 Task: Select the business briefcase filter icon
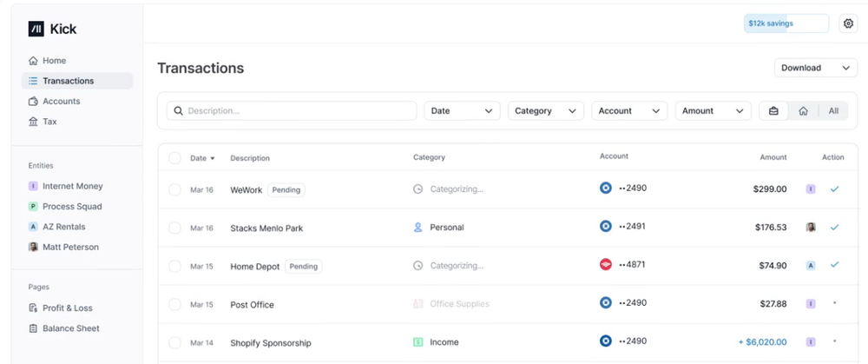(773, 111)
